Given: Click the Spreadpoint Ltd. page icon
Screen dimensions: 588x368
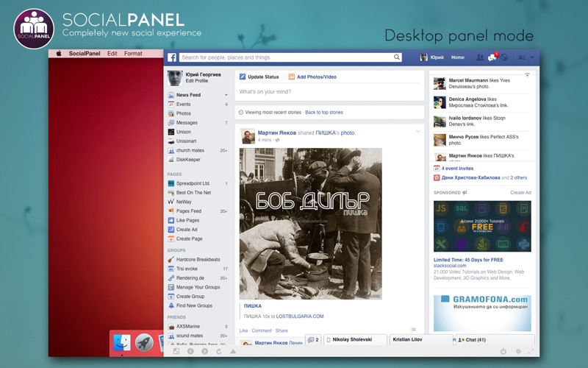Looking at the screenshot, I should 171,183.
